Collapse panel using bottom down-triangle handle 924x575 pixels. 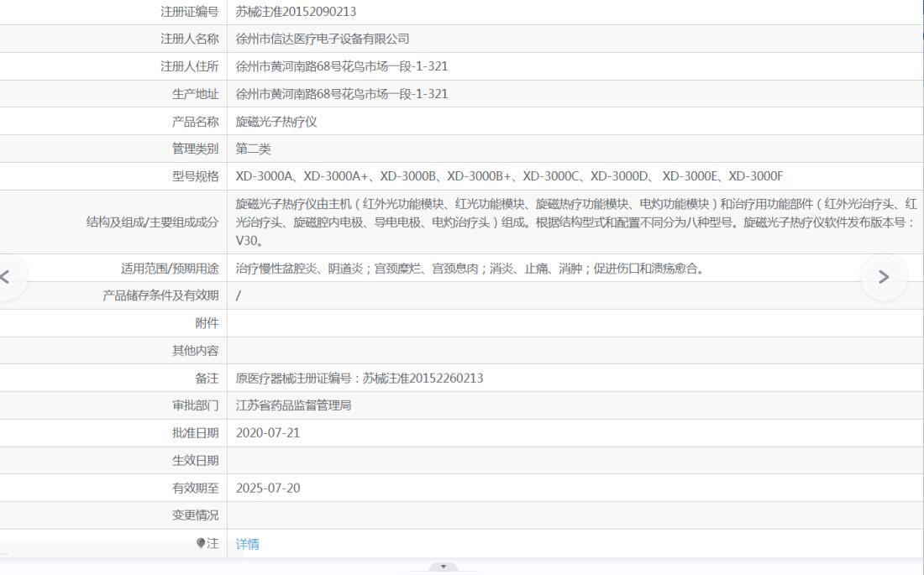pyautogui.click(x=444, y=567)
